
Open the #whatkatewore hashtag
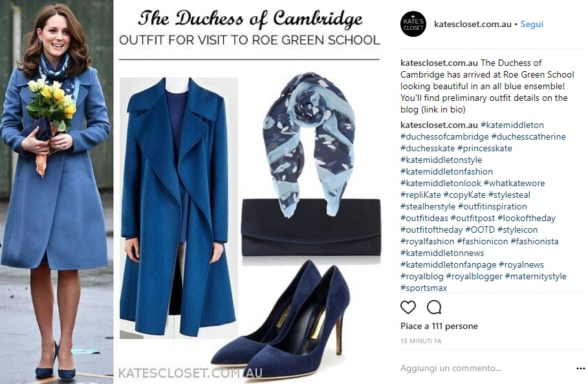(514, 183)
